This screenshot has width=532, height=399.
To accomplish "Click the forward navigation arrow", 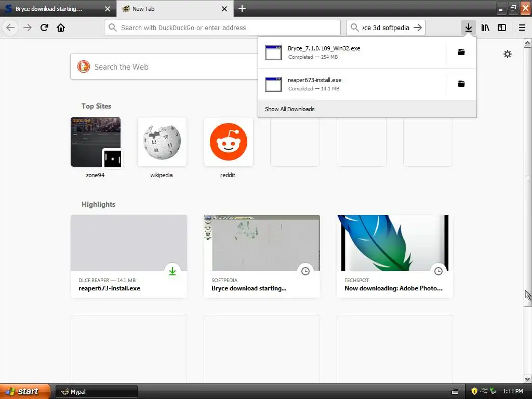I will [x=28, y=28].
